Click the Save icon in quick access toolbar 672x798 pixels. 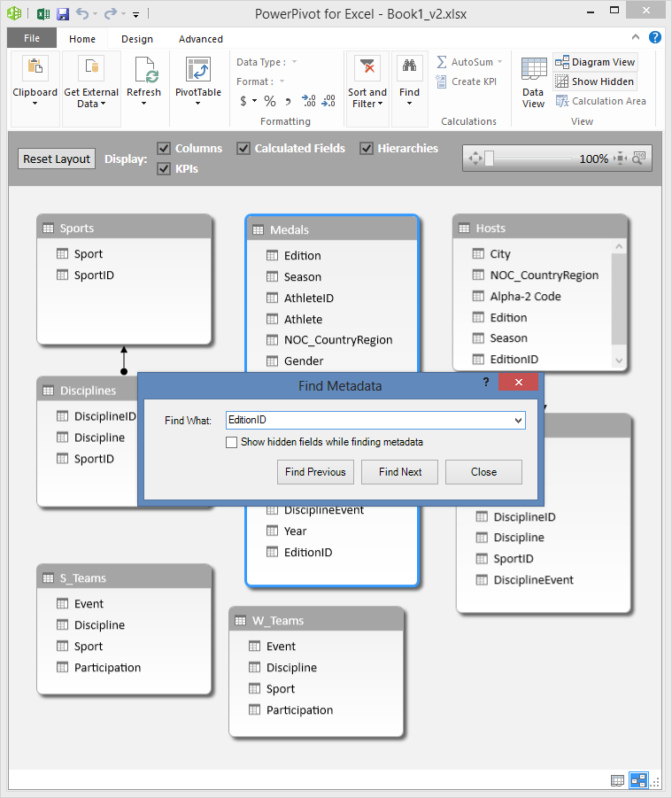click(63, 14)
